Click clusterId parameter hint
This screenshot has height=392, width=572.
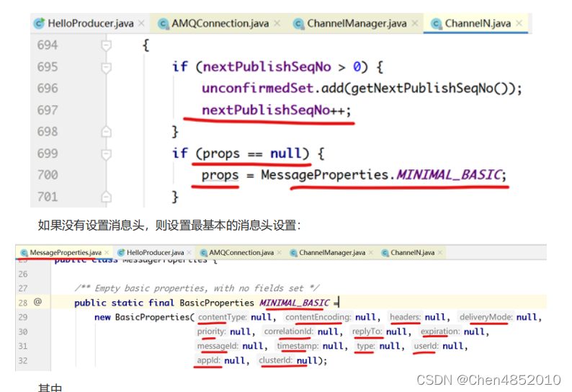click(275, 360)
